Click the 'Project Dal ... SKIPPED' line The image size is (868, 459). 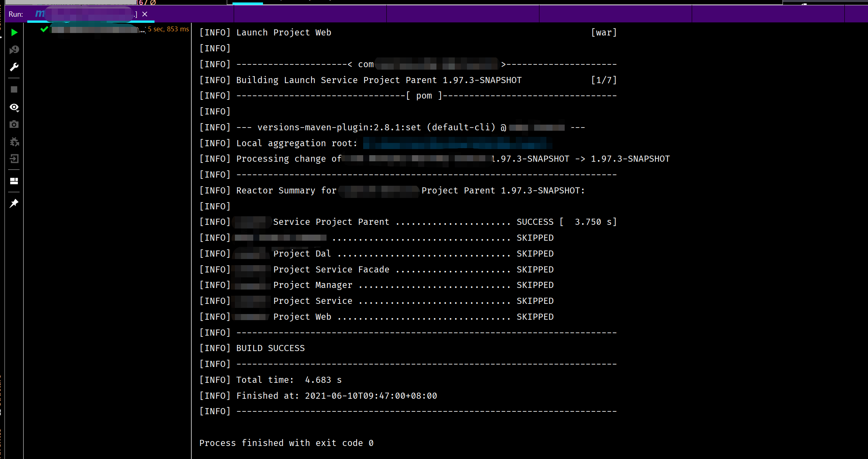pyautogui.click(x=377, y=254)
